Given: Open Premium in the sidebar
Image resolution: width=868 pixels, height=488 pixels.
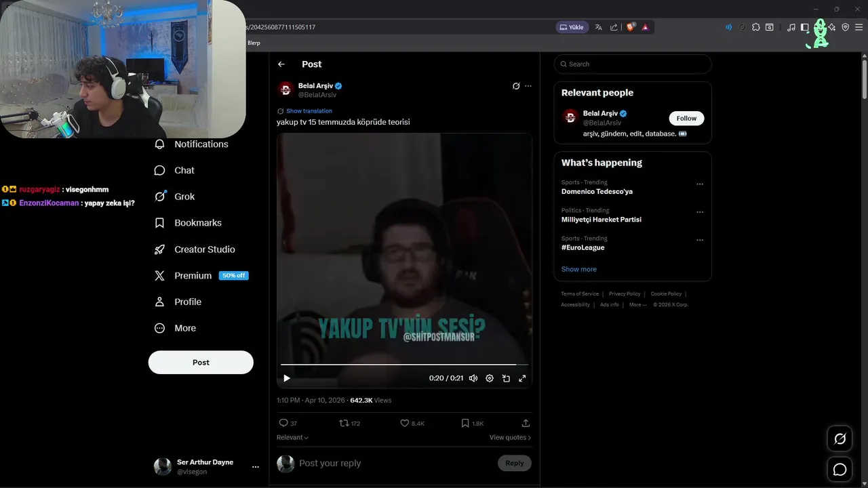Looking at the screenshot, I should 201,276.
